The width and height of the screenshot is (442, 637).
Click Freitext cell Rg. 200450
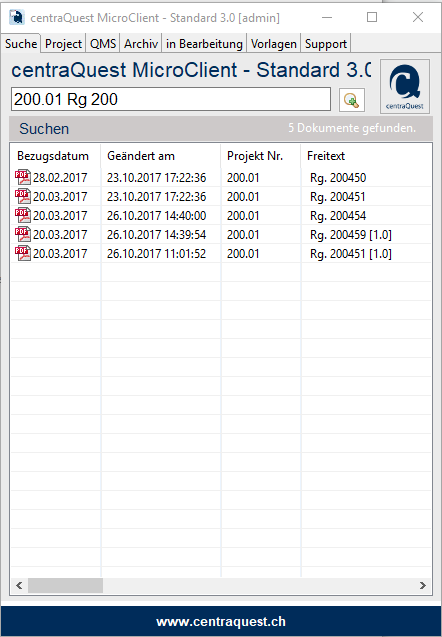(338, 178)
